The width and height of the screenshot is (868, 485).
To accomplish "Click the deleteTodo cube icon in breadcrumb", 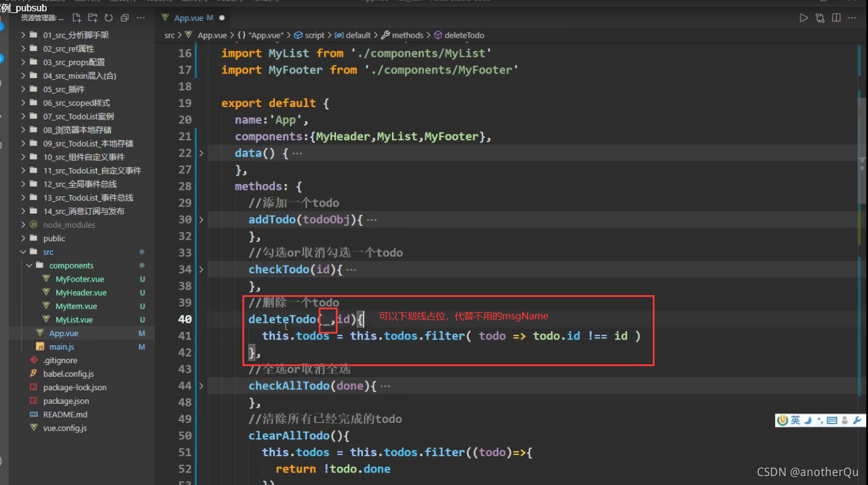I will [438, 35].
